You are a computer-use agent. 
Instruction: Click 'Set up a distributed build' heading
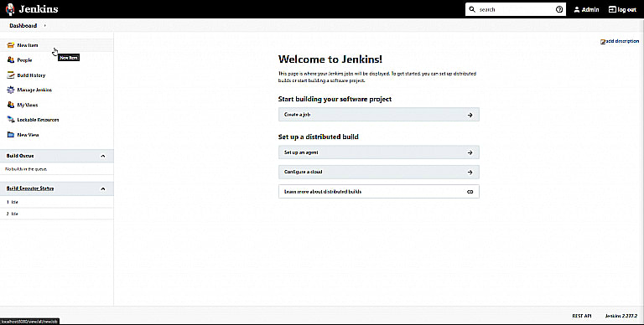pyautogui.click(x=319, y=137)
